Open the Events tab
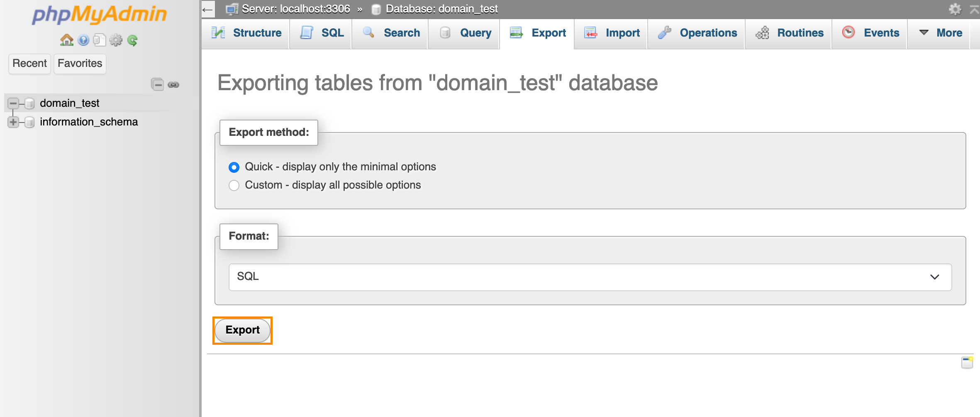 pos(870,33)
